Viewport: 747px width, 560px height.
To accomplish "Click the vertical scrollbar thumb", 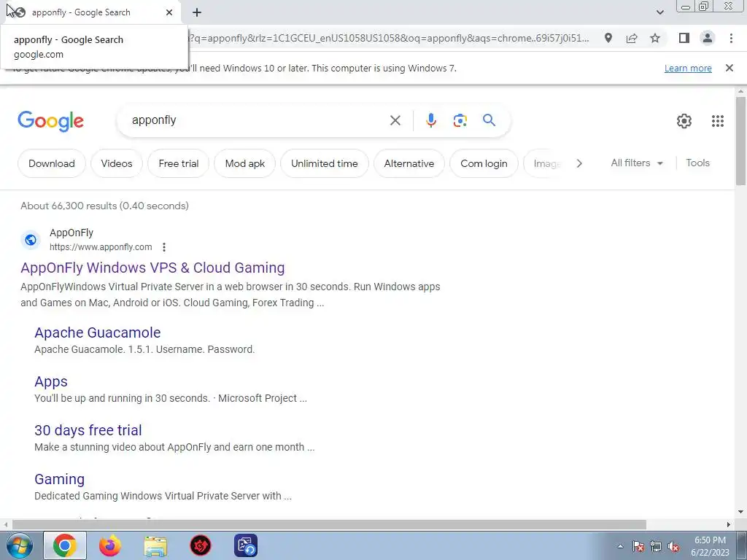I will 740,141.
